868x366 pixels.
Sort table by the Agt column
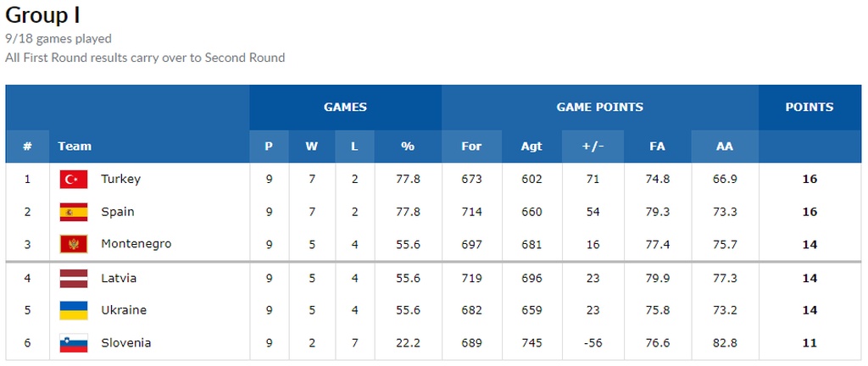(531, 147)
